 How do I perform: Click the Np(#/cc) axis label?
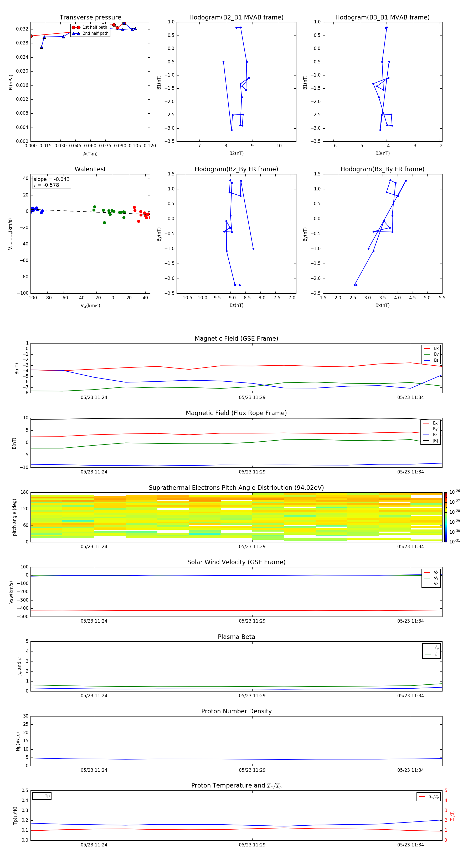(18, 741)
